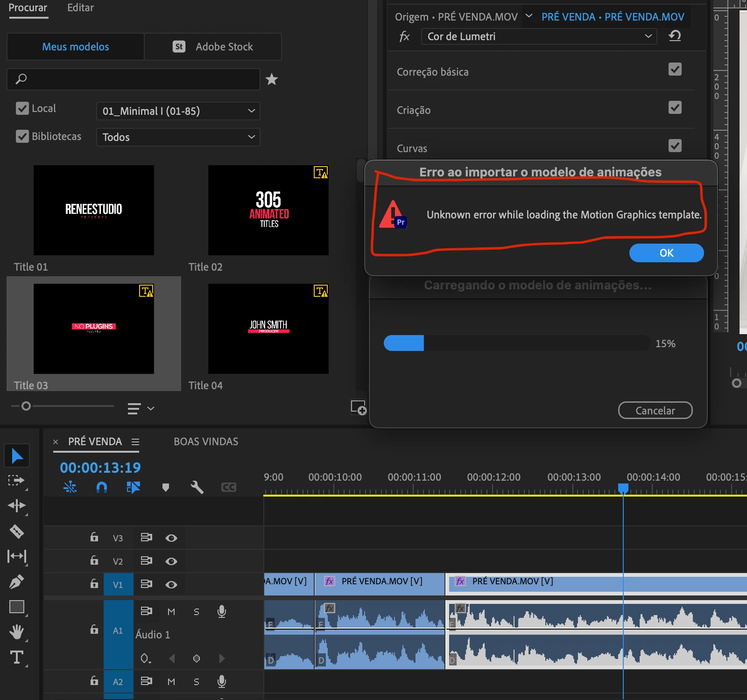Hide track V2 with eye icon

(x=171, y=561)
